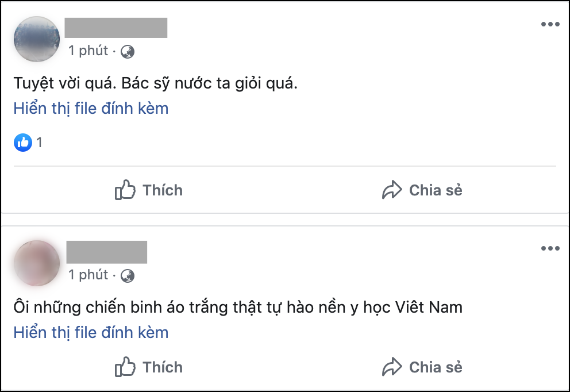Image resolution: width=570 pixels, height=392 pixels.
Task: Click the blue like reaction icon
Action: pos(23,142)
